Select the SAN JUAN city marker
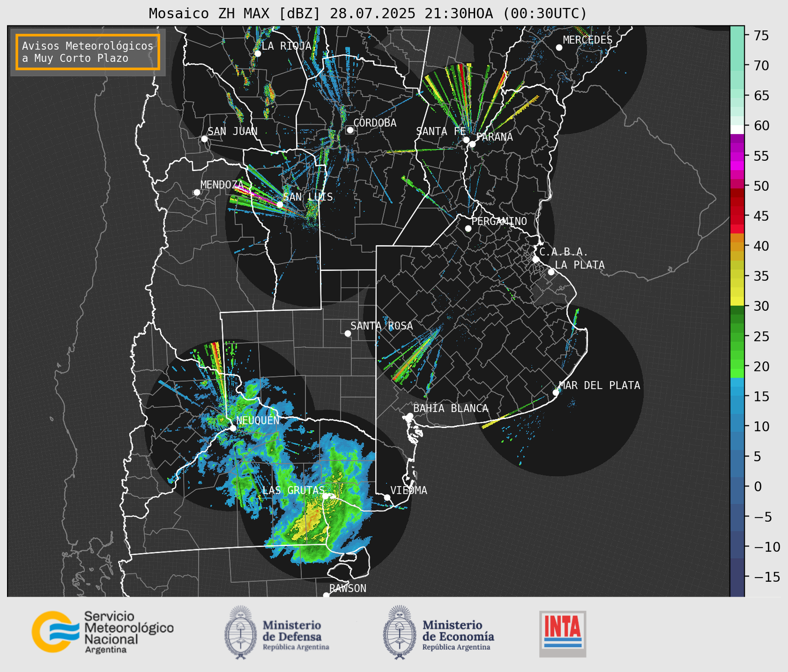Image resolution: width=788 pixels, height=672 pixels. tap(204, 139)
